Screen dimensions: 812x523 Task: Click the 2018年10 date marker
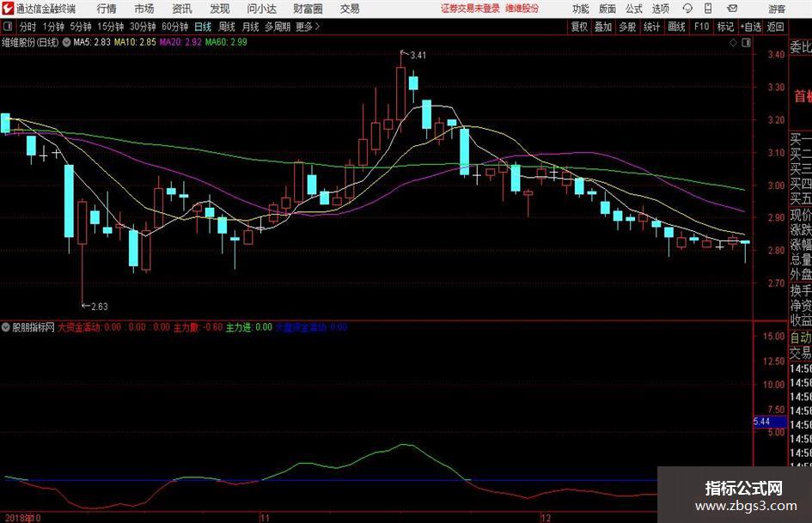coord(23,518)
